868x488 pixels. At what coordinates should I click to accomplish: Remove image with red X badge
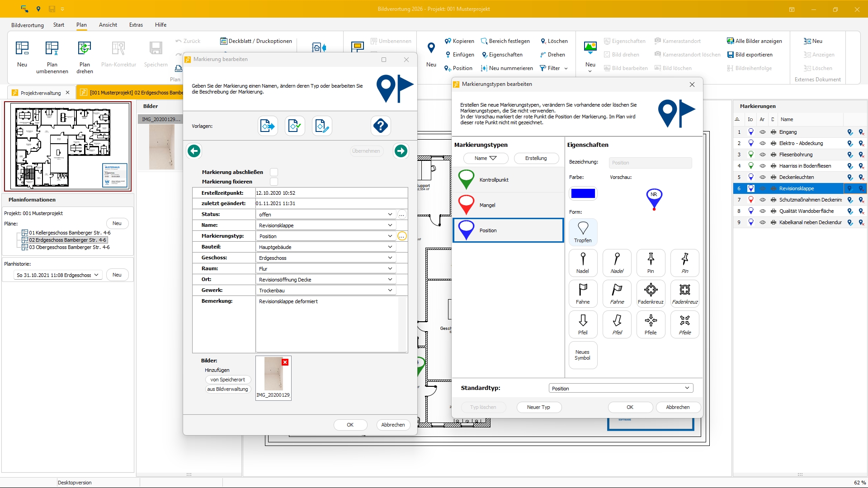285,362
